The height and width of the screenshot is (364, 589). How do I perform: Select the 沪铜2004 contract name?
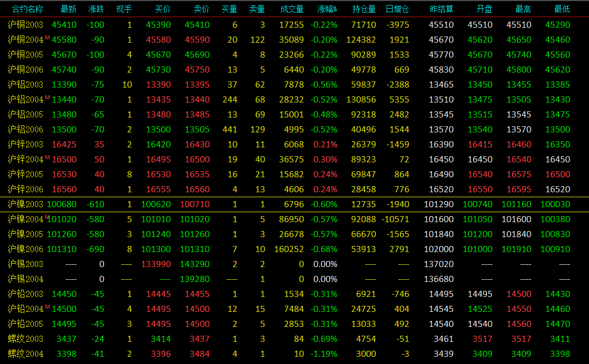(26, 40)
